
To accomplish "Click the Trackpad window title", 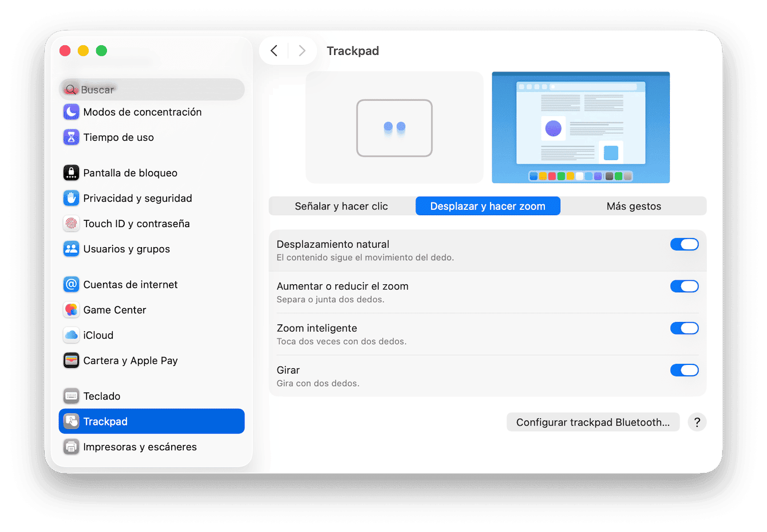I will 353,51.
